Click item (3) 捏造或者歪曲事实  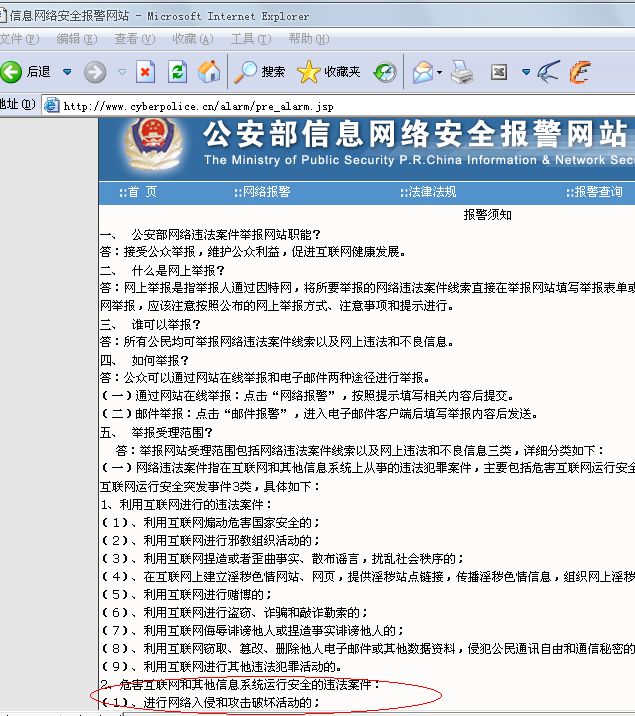pos(283,558)
